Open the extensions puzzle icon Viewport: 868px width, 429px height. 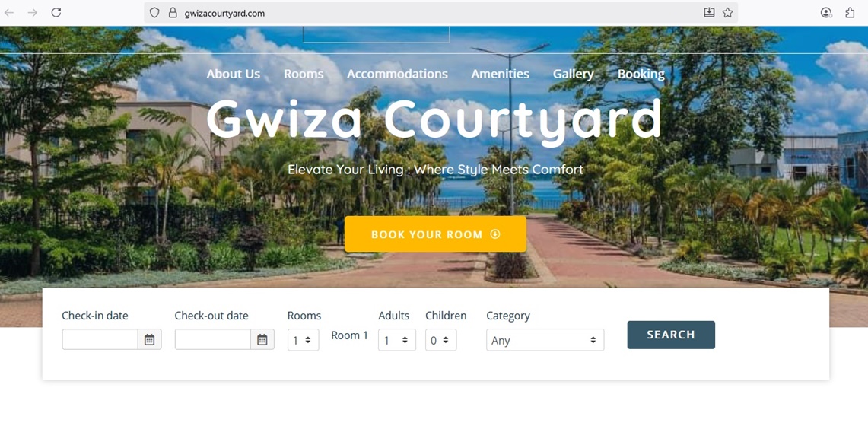pos(851,13)
